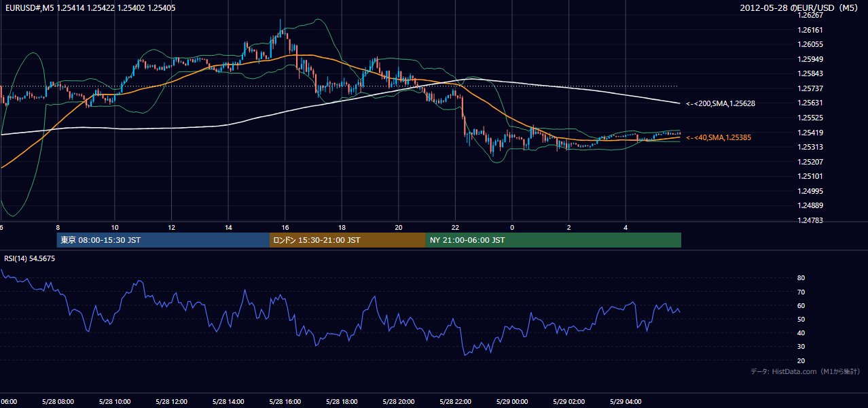This screenshot has height=408, width=868.
Task: Click the 1.25843 price axis label
Action: click(810, 73)
